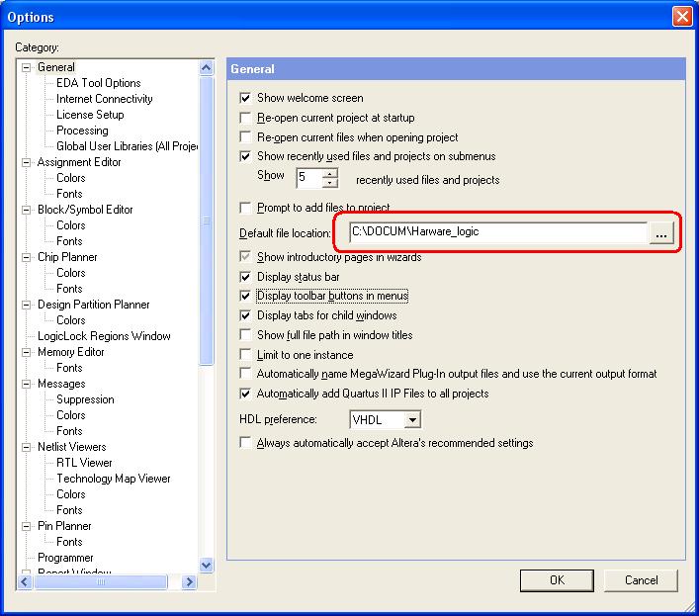Select LogicLock Regions Window category
The width and height of the screenshot is (699, 616).
coord(104,336)
